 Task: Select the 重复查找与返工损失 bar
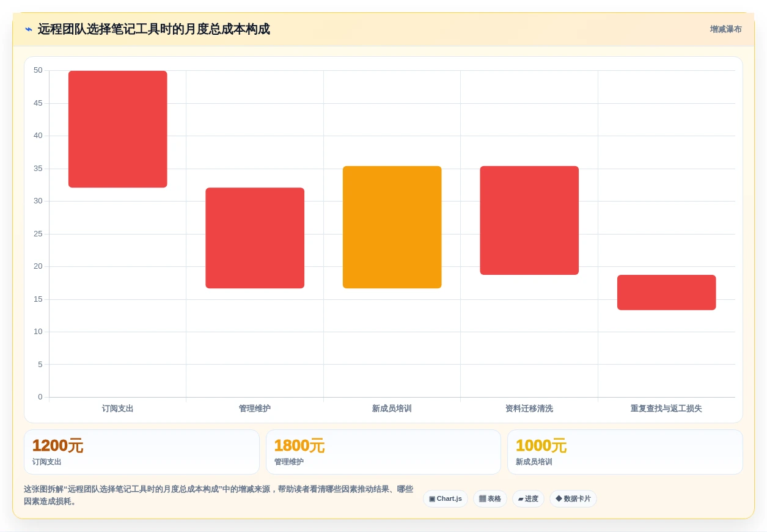click(667, 293)
